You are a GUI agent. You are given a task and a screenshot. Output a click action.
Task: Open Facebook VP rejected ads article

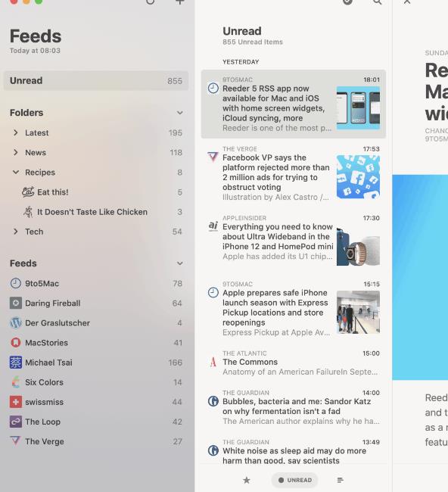294,173
